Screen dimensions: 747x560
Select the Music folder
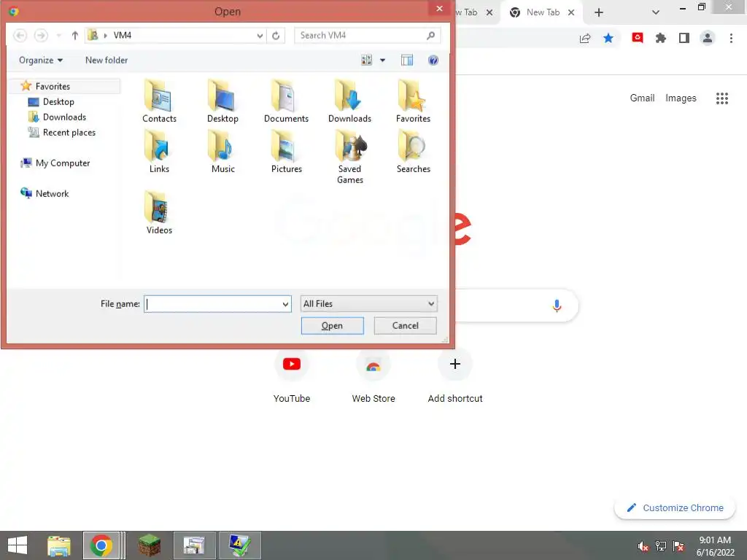pos(222,152)
